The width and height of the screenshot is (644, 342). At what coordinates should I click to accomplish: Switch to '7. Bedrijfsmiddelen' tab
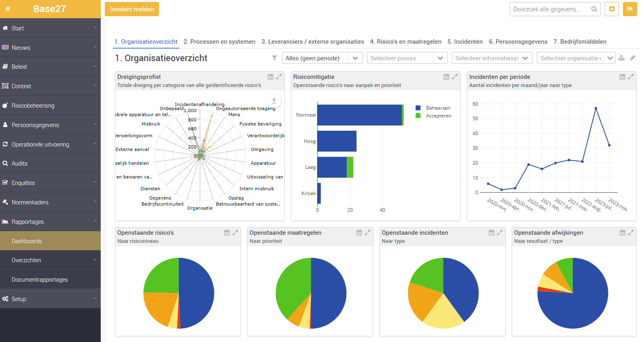580,42
